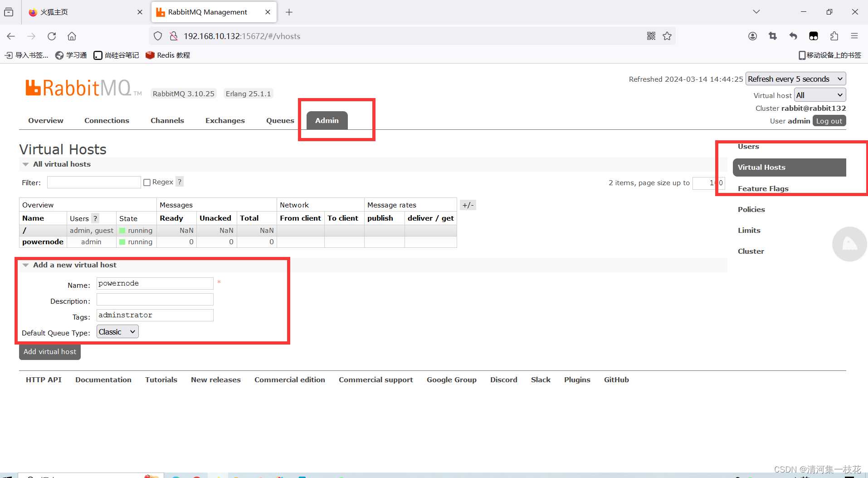Go back with the browser back arrow
This screenshot has height=478, width=868.
11,36
